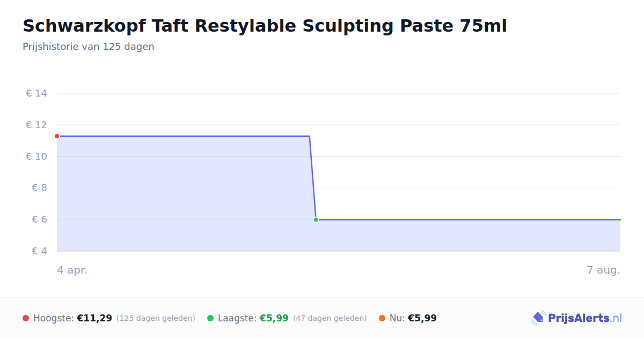The image size is (644, 338).
Task: Click the 4 apr. start date label
Action: [x=72, y=270]
